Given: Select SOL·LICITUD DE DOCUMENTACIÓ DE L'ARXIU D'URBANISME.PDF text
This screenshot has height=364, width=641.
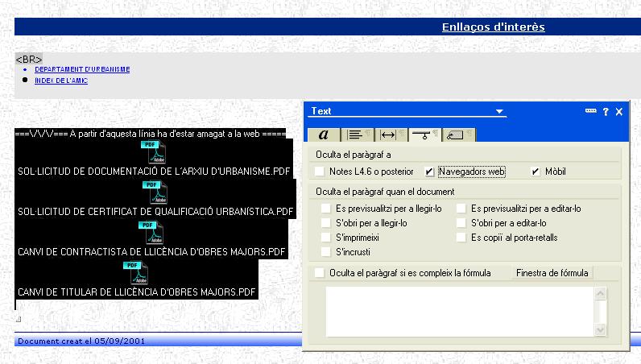Looking at the screenshot, I should point(154,172).
